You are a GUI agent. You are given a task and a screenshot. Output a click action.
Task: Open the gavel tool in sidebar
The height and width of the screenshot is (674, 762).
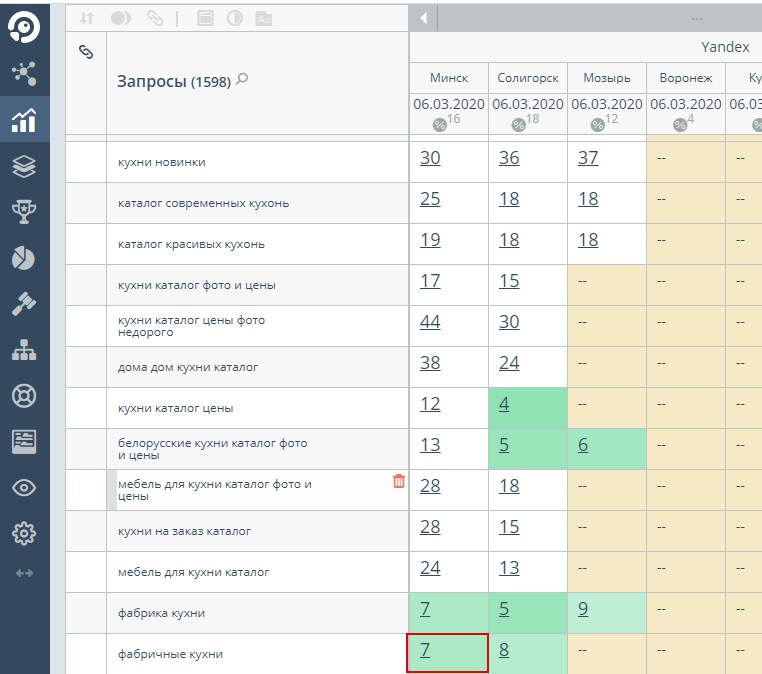tap(23, 304)
